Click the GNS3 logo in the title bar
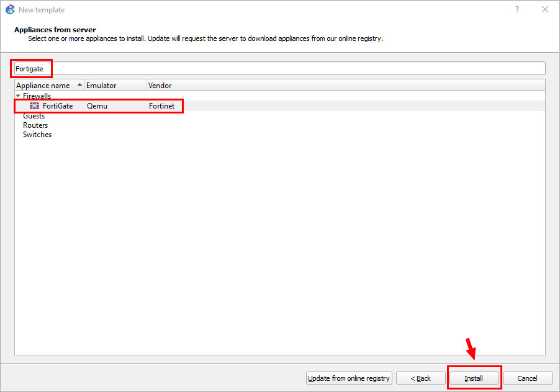 coord(10,9)
